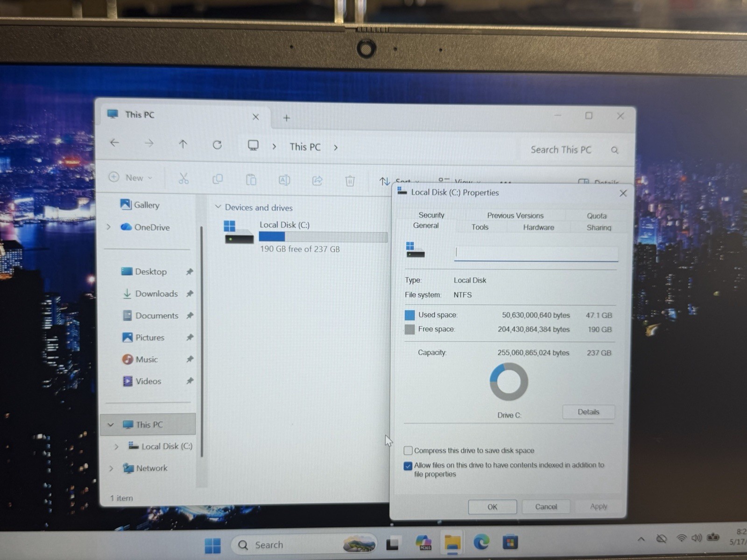Open the new tab plus button
Viewport: 747px width, 560px height.
287,118
